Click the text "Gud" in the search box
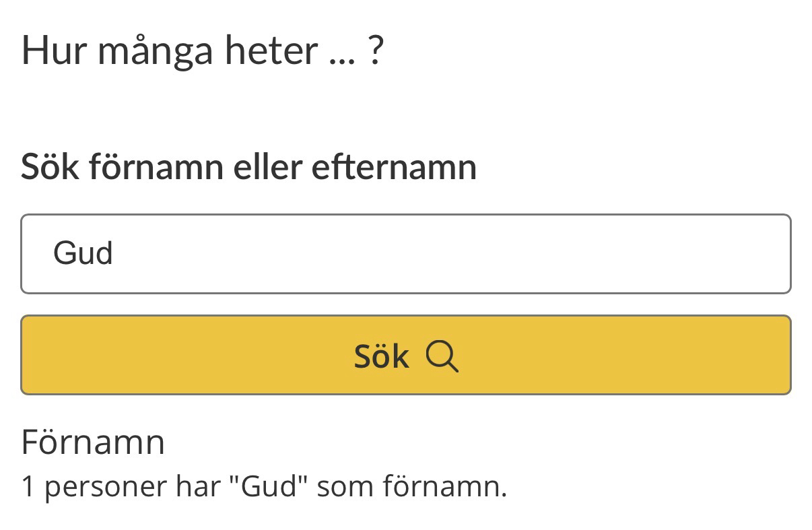The width and height of the screenshot is (812, 530). [x=83, y=254]
